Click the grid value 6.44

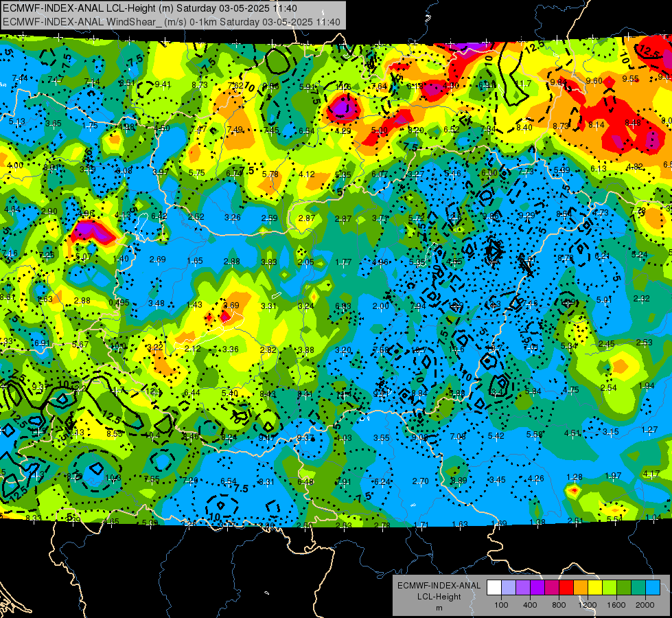[192, 392]
